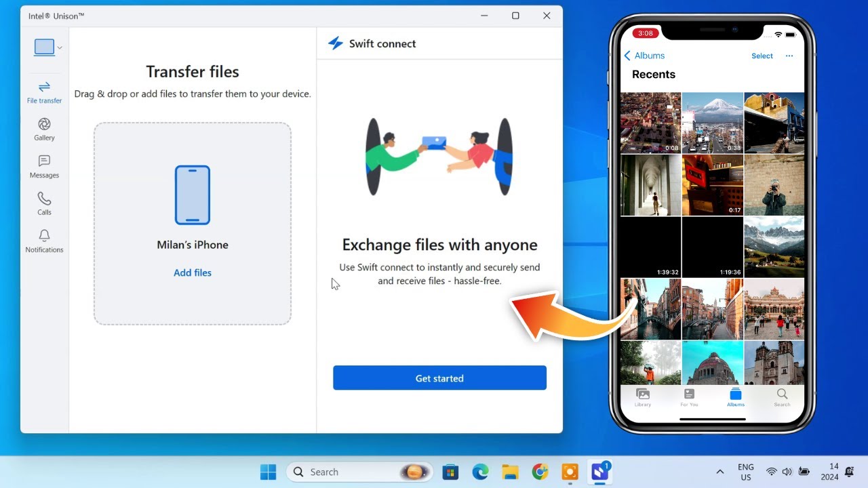This screenshot has height=488, width=868.
Task: Go back to Albums on the iPhone
Action: click(644, 56)
